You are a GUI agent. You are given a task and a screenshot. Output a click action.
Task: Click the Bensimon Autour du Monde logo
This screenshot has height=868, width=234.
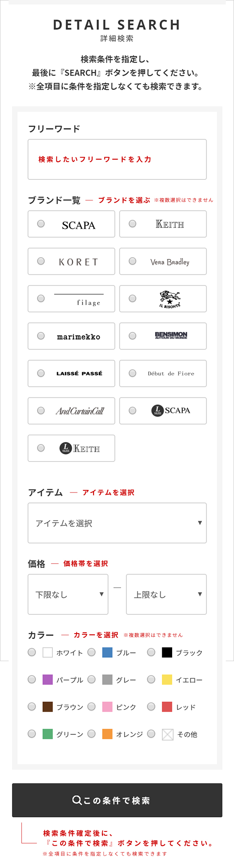(171, 336)
